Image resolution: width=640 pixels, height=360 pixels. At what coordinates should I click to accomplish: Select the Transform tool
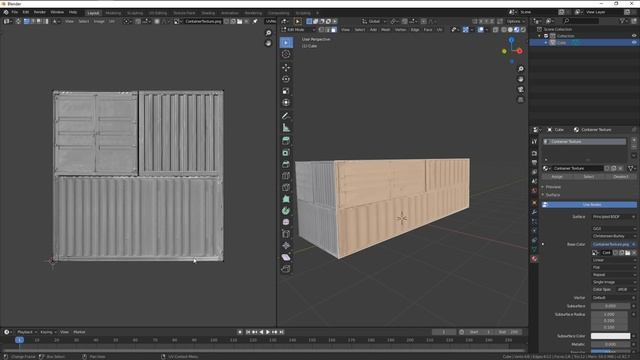[x=286, y=102]
